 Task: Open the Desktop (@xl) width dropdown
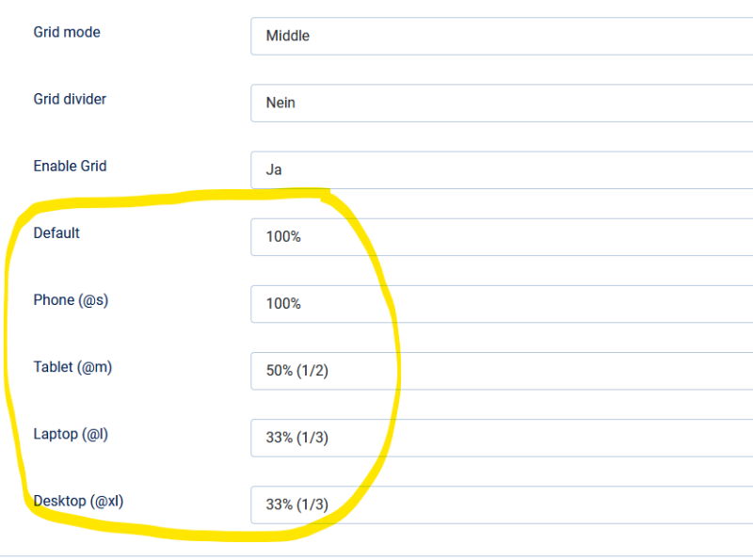pos(501,504)
